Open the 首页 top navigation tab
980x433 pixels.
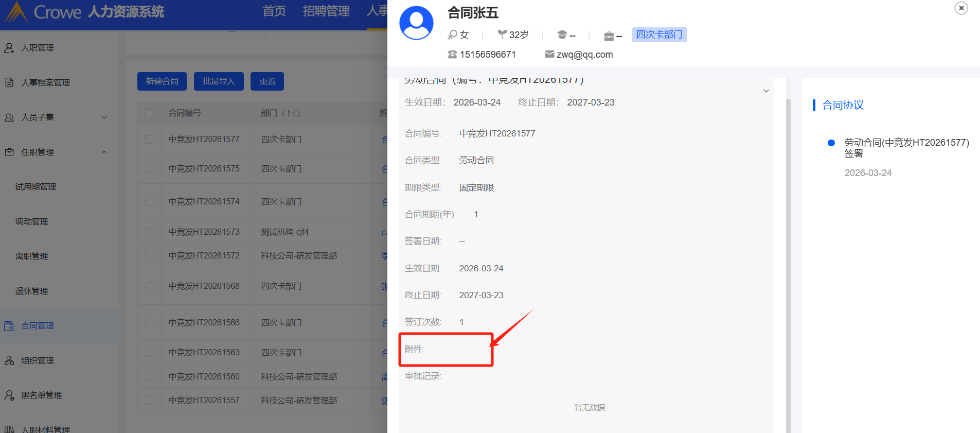click(274, 11)
